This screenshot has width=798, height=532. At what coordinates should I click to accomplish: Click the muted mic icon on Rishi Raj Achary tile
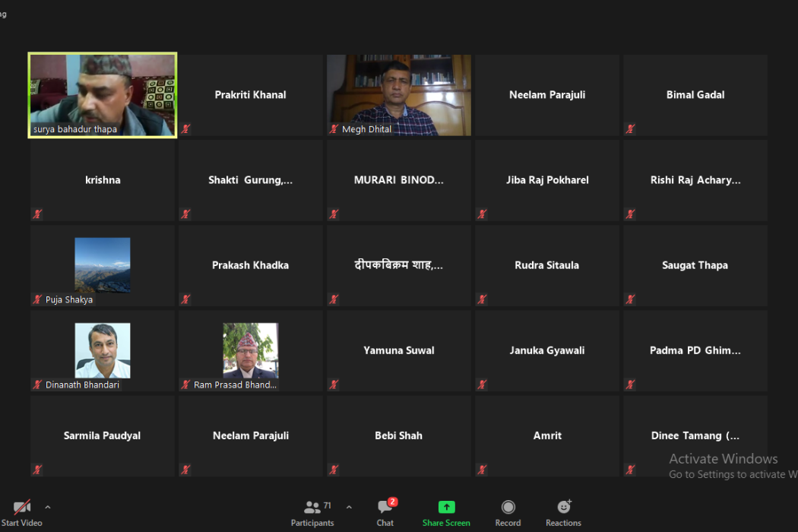(630, 214)
